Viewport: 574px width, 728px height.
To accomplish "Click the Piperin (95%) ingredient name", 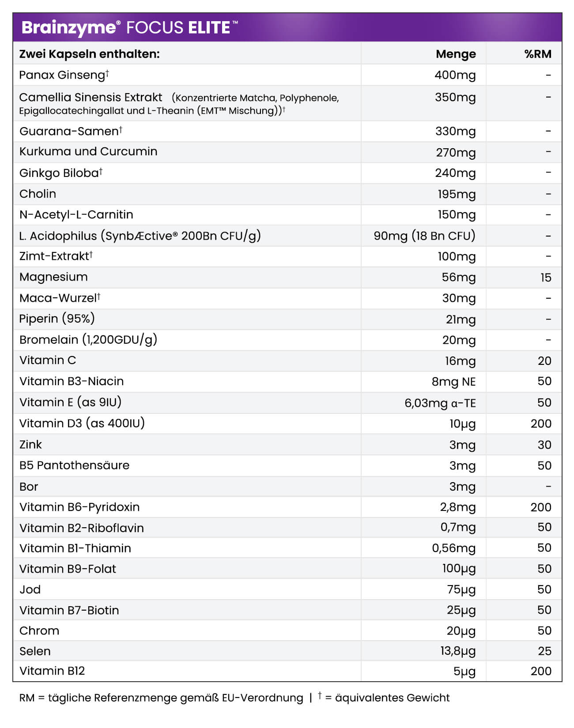I will [x=57, y=319].
